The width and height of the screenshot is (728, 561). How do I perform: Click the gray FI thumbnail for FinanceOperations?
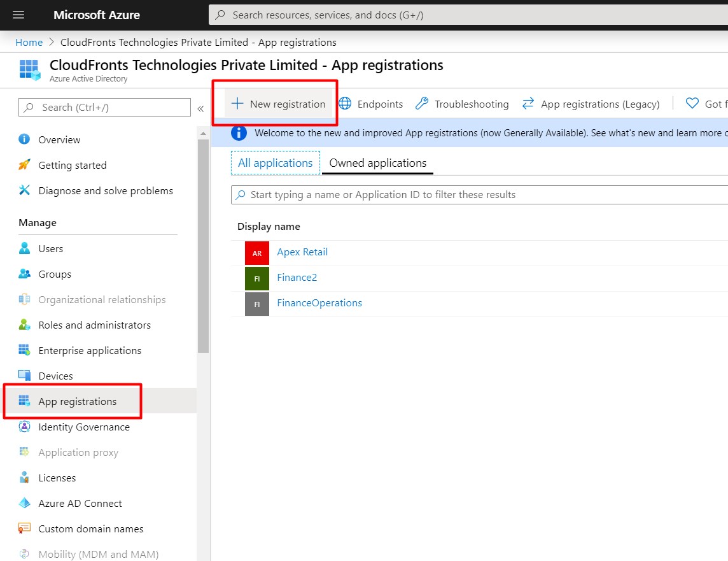point(256,304)
